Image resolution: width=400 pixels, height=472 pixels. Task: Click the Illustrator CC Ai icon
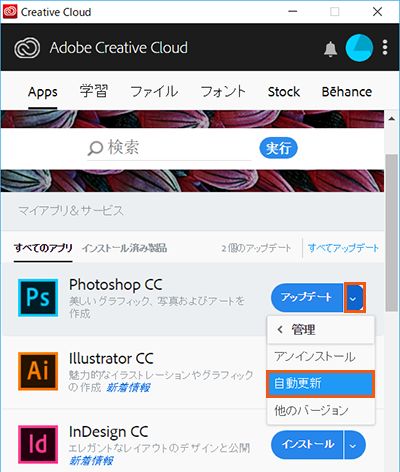(x=38, y=371)
